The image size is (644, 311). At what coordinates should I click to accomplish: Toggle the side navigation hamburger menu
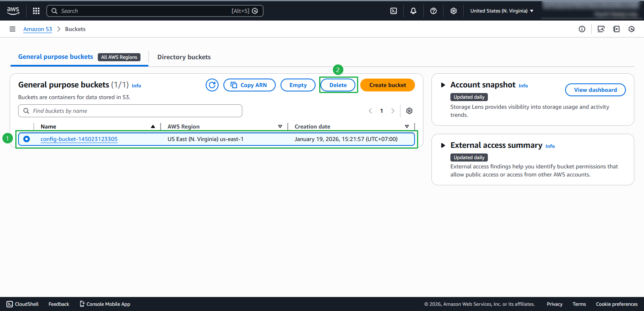tap(12, 29)
